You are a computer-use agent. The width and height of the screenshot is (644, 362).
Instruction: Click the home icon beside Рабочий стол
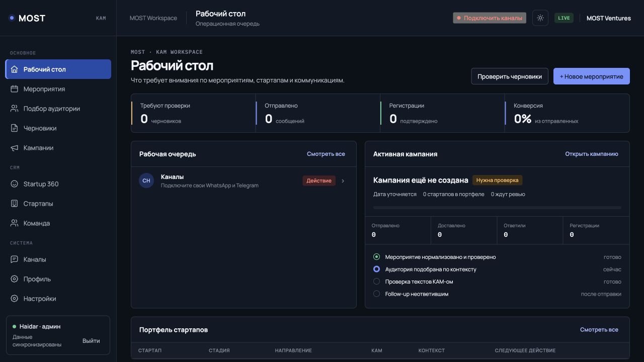click(14, 69)
